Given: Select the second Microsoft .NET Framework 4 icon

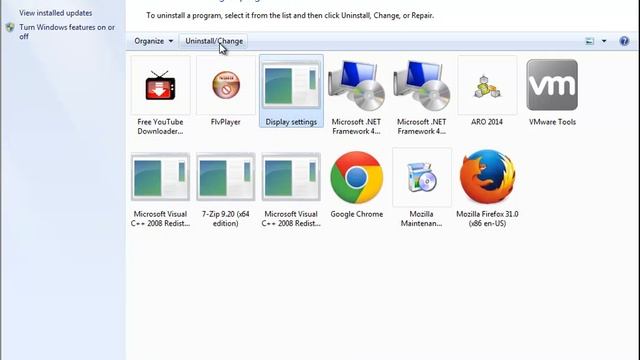Looking at the screenshot, I should click(422, 85).
